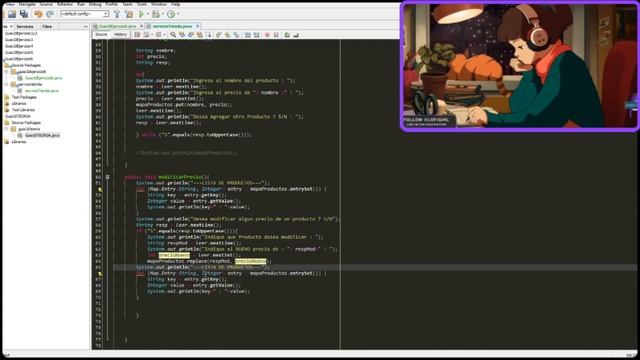The width and height of the screenshot is (640, 360).
Task: Click the Uncomment code icon
Action: (296, 35)
